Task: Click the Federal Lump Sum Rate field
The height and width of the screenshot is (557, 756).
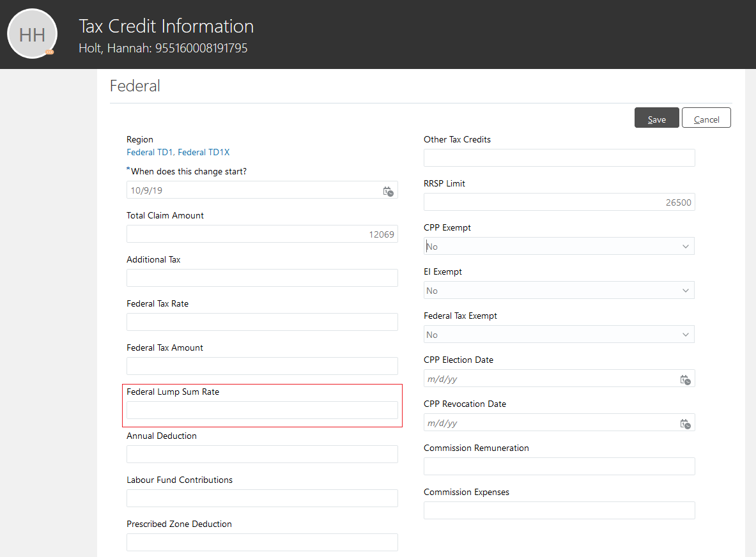Action: (262, 411)
